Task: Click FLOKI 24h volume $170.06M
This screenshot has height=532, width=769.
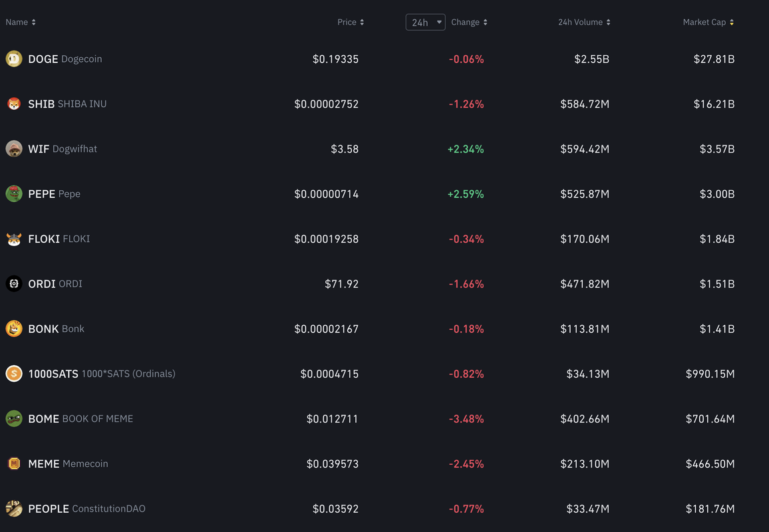Action: [x=585, y=239]
